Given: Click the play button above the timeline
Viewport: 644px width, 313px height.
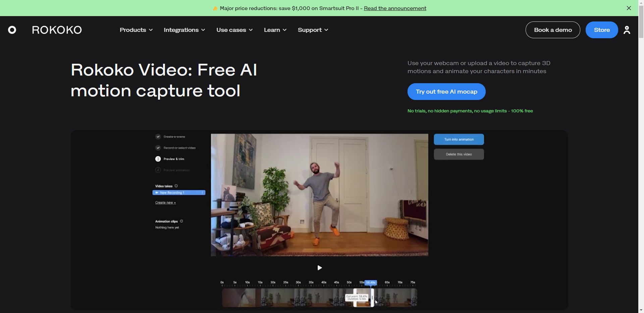Looking at the screenshot, I should pyautogui.click(x=319, y=267).
